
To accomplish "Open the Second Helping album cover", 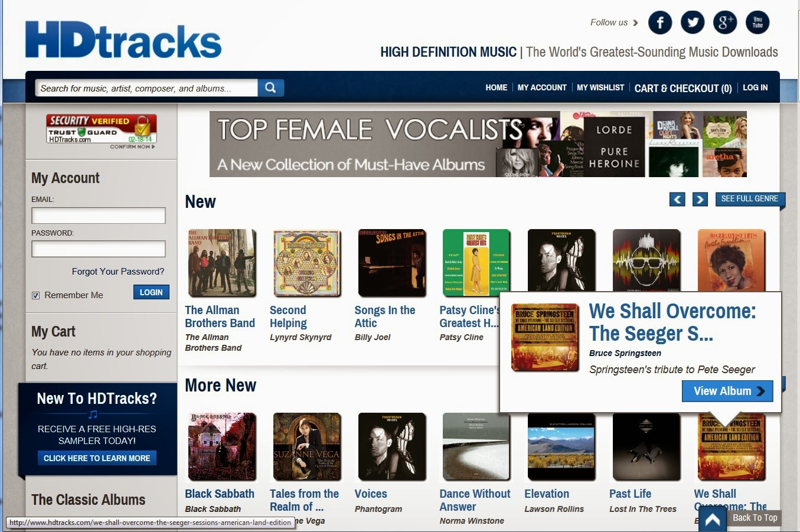I will pyautogui.click(x=307, y=263).
